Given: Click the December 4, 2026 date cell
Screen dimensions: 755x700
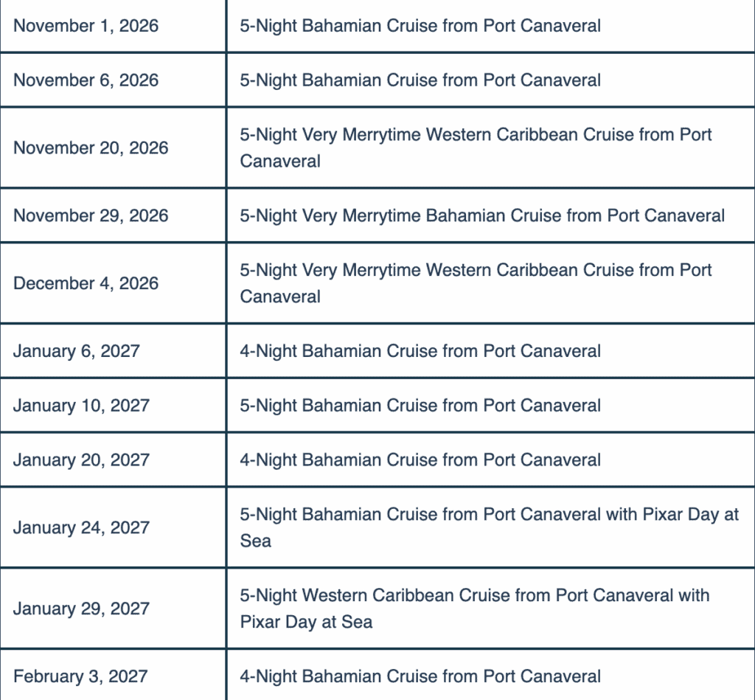Looking at the screenshot, I should [x=86, y=283].
